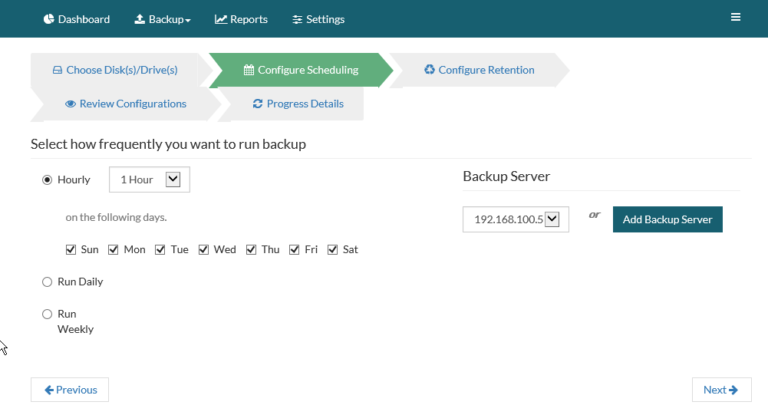Open the 1 Hour interval dropdown
Screen dimensions: 768x415
[149, 180]
